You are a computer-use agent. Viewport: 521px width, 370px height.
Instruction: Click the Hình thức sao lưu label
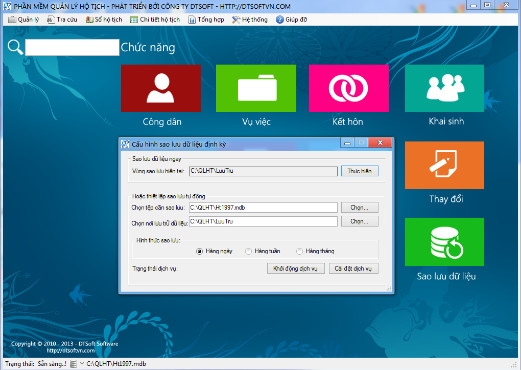(x=158, y=240)
